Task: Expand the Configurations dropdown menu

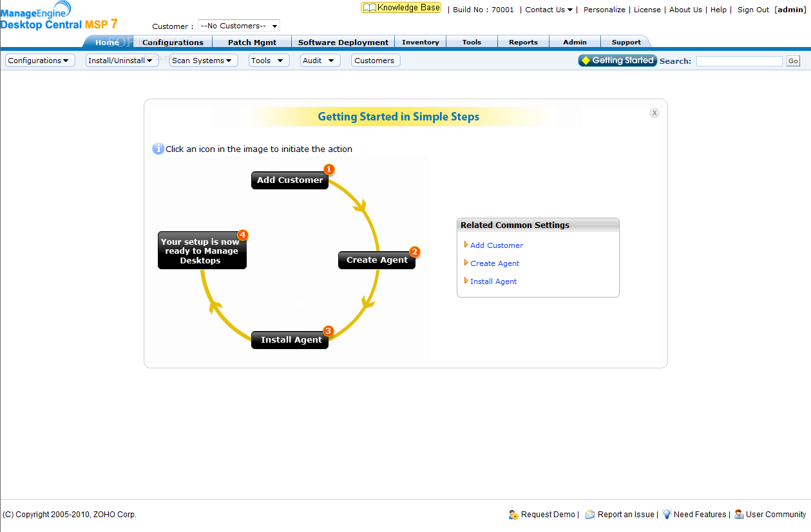Action: pos(40,61)
